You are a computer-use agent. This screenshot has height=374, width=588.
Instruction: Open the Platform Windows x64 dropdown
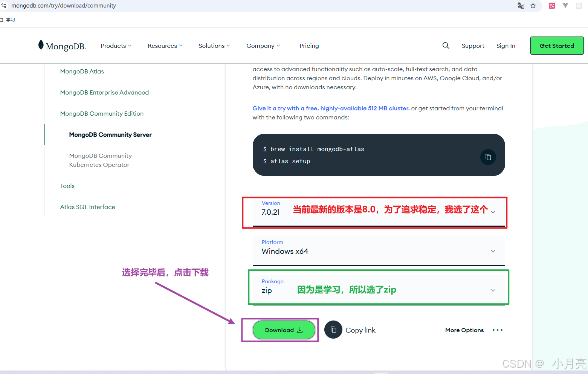tap(379, 251)
